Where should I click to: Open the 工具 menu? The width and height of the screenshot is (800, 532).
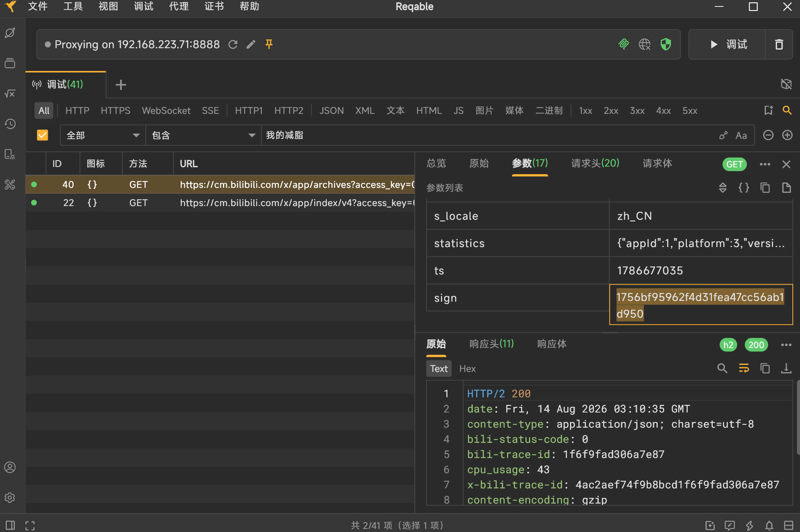[x=73, y=6]
